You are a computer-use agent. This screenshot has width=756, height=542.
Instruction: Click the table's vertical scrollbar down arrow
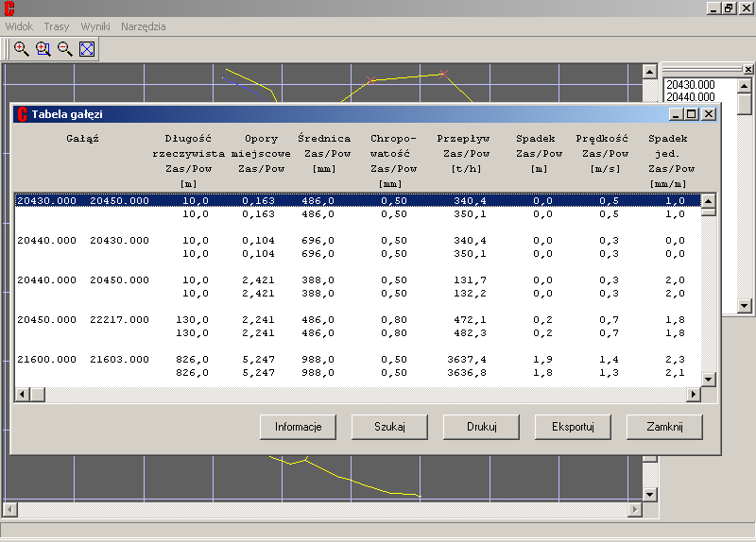pyautogui.click(x=708, y=380)
